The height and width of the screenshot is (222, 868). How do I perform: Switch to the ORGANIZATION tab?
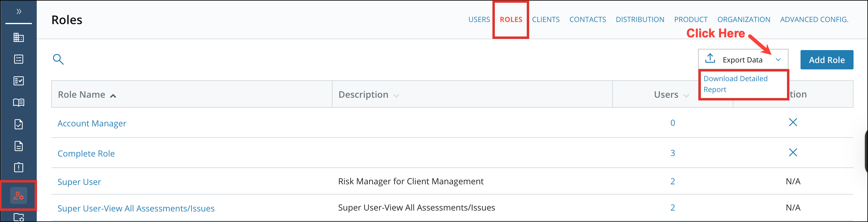(x=744, y=20)
